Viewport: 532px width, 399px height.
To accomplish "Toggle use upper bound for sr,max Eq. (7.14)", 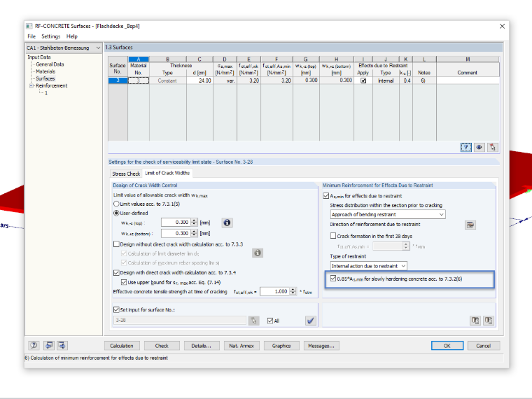I will 124,282.
